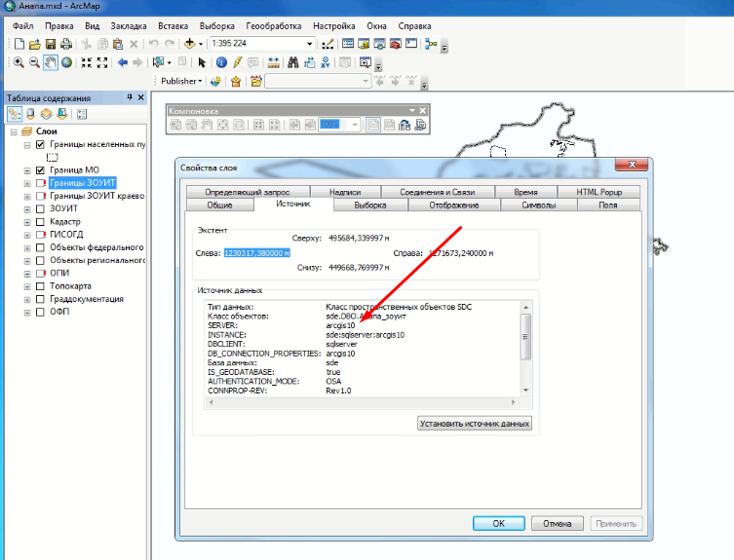Click the Print icon in toolbar
The width and height of the screenshot is (734, 560).
[65, 44]
